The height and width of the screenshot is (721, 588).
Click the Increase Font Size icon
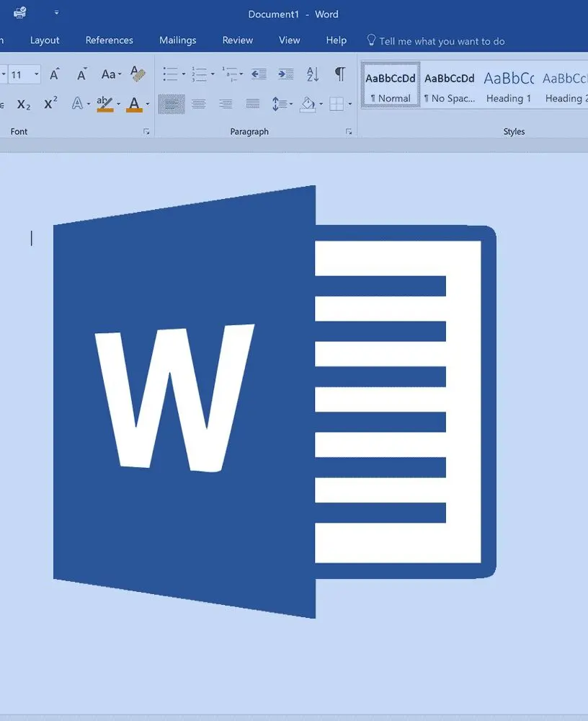[54, 74]
